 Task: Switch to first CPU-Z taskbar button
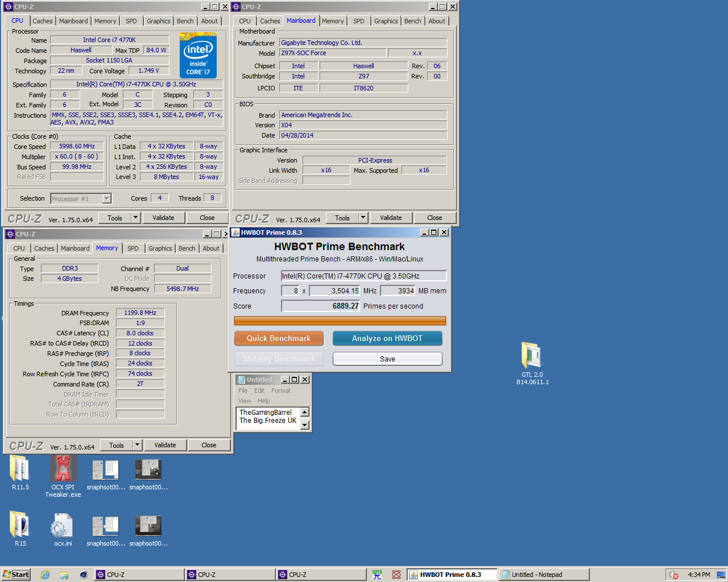(x=139, y=575)
